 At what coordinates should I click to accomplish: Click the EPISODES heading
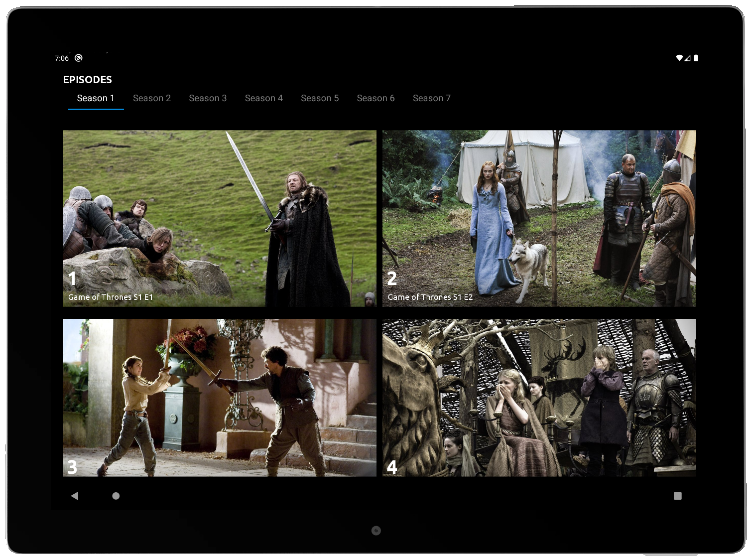point(88,80)
